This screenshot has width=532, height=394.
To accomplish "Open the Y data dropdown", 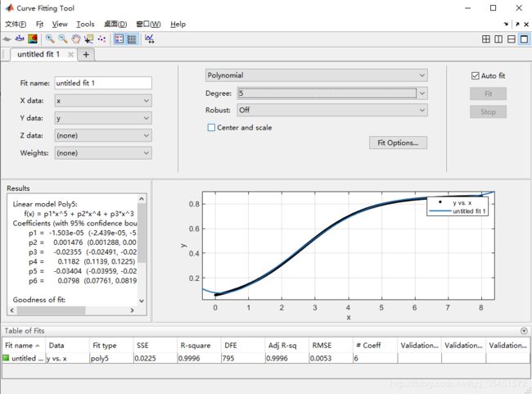I will point(103,118).
